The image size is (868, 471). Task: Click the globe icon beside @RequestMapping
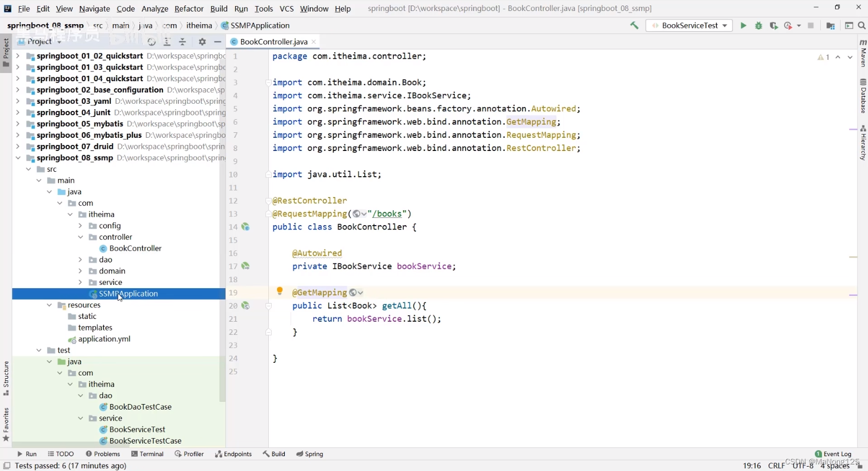click(x=357, y=214)
